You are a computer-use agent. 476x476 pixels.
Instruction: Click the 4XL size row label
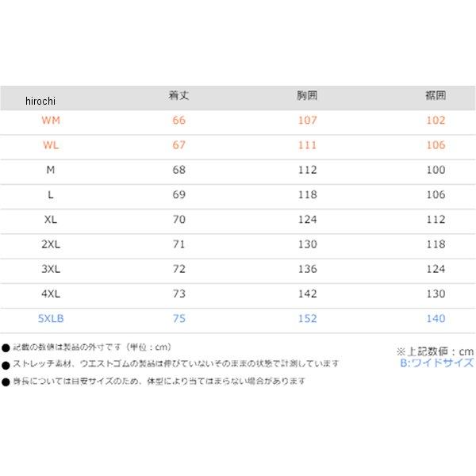(51, 294)
